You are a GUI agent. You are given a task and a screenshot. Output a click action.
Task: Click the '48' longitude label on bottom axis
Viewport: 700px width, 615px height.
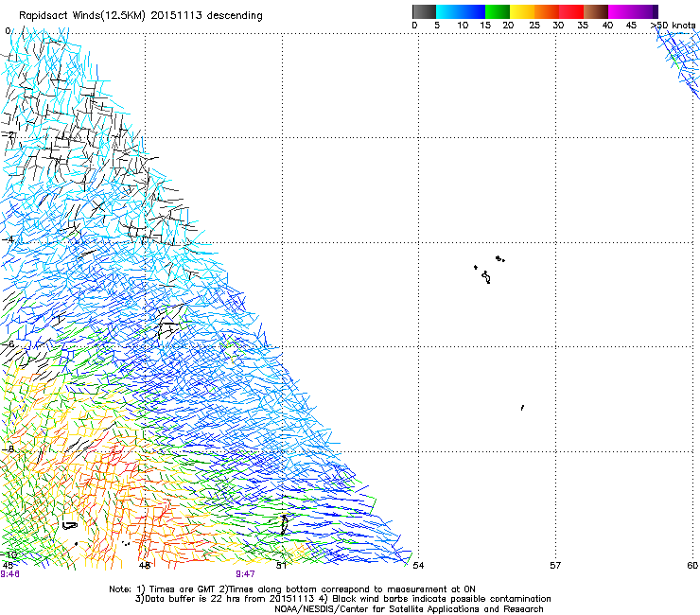click(x=145, y=566)
